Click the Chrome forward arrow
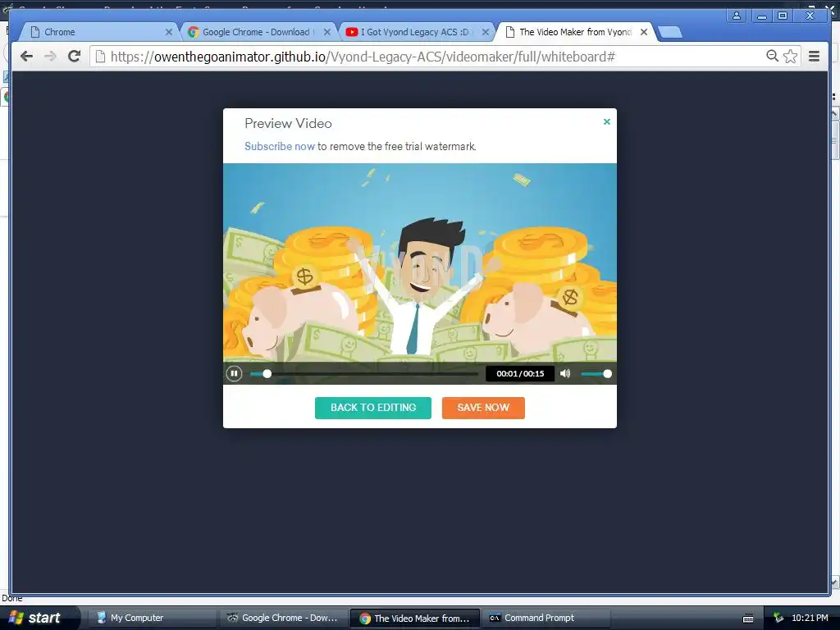The width and height of the screenshot is (840, 630). [50, 57]
